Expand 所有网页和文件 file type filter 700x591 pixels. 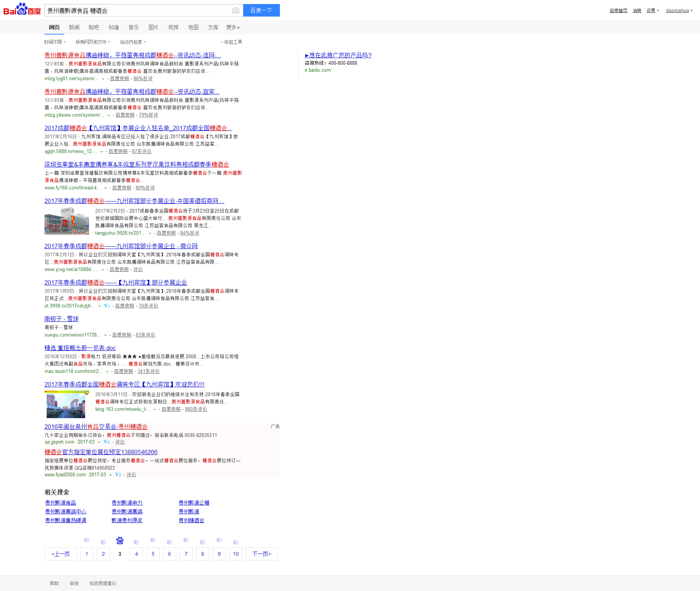(x=93, y=42)
